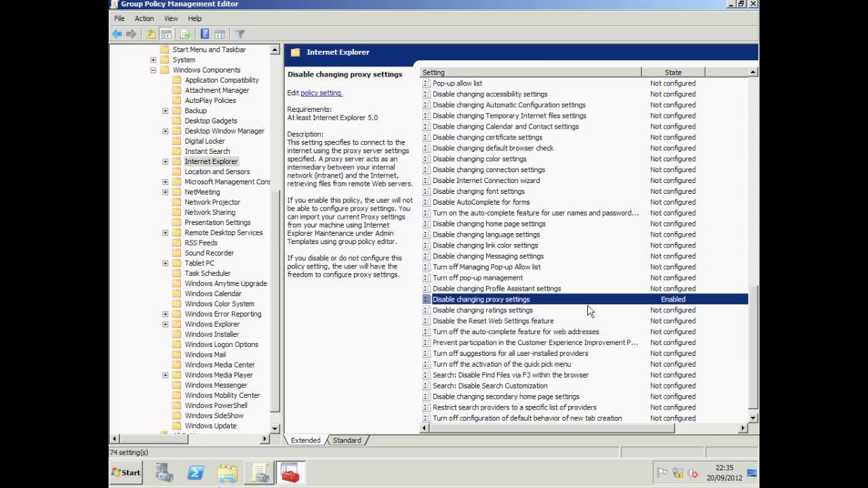Click policy icon beside 'Turn off pop-up management'

(427, 277)
